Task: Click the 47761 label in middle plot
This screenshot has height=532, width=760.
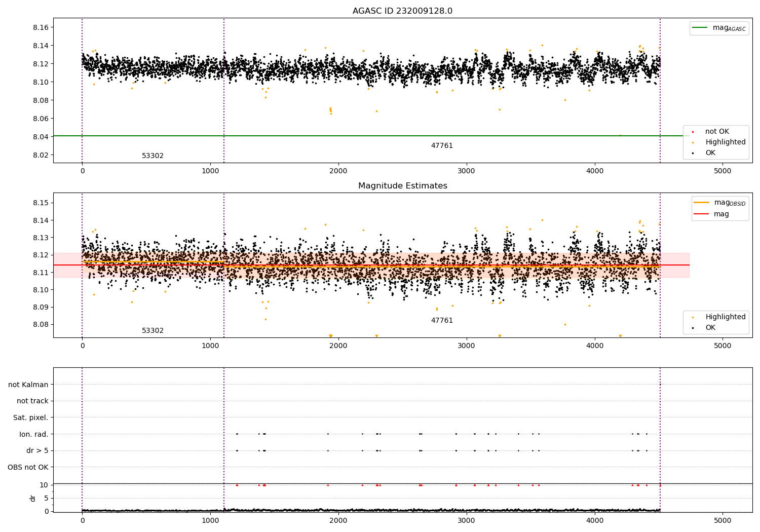Action: click(x=442, y=321)
